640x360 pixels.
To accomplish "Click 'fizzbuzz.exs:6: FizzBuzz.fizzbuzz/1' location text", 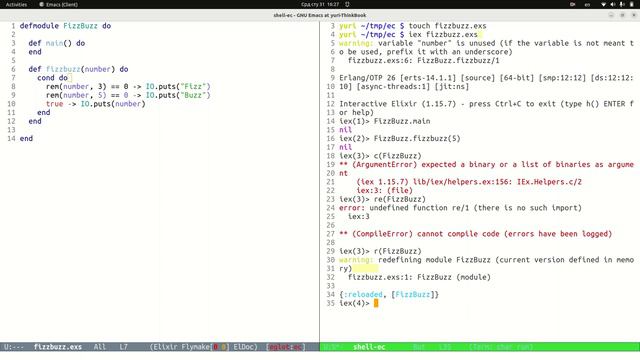I will [424, 60].
